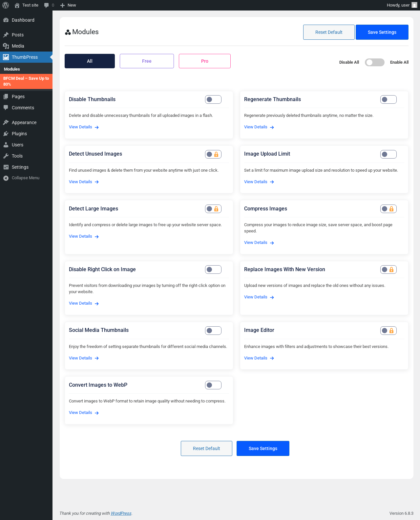Open the Plugins menu item
The height and width of the screenshot is (520, 420).
26,134
